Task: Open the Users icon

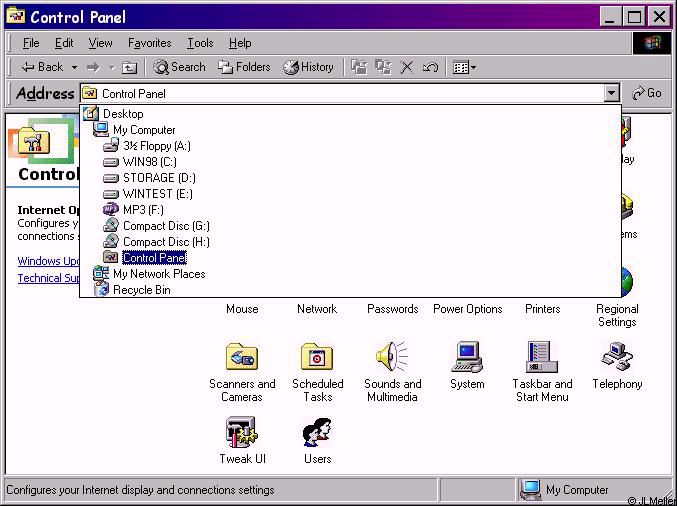Action: pyautogui.click(x=317, y=432)
